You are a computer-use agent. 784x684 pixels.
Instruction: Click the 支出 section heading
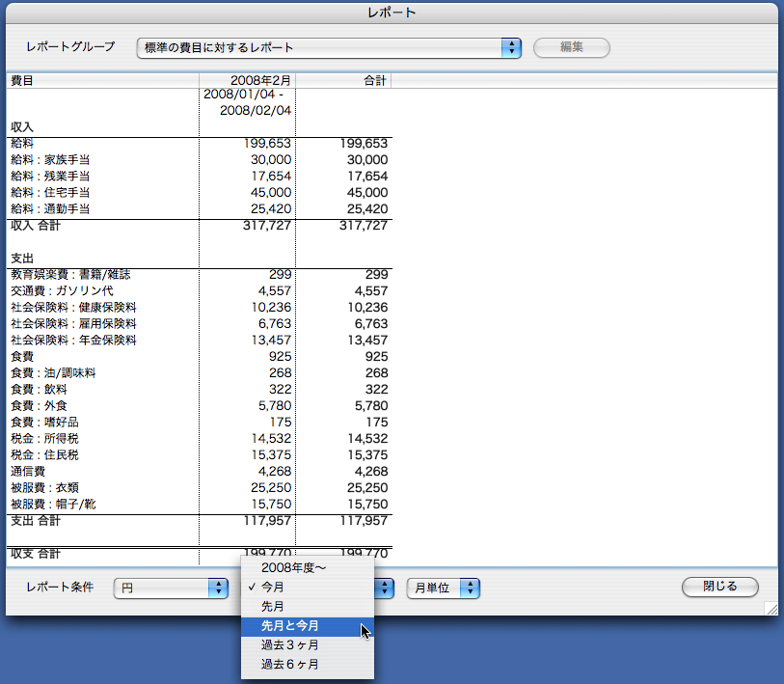point(22,259)
